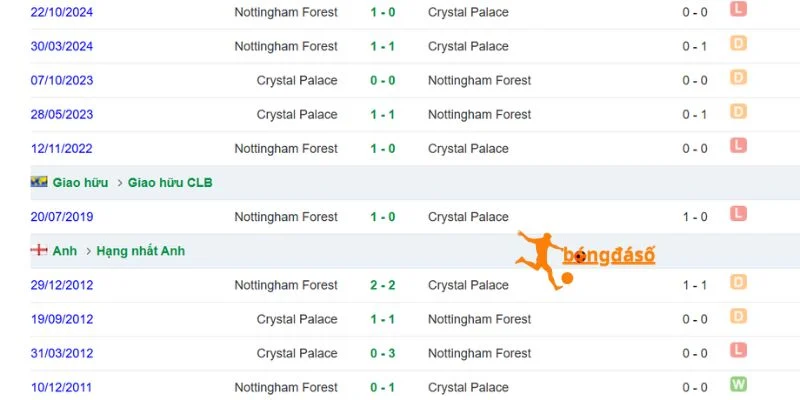Click the D result badge for 30/03/2024
This screenshot has height=400, width=800.
[x=738, y=43]
